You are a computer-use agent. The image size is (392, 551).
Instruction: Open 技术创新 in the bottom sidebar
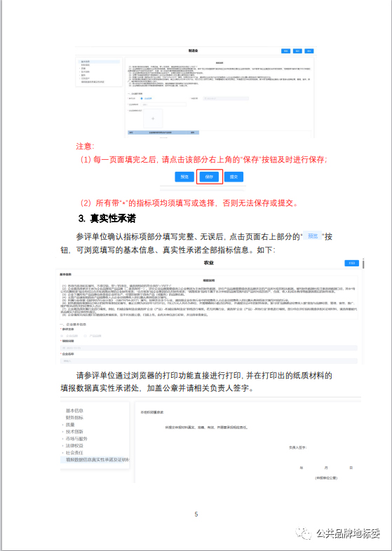click(x=74, y=432)
